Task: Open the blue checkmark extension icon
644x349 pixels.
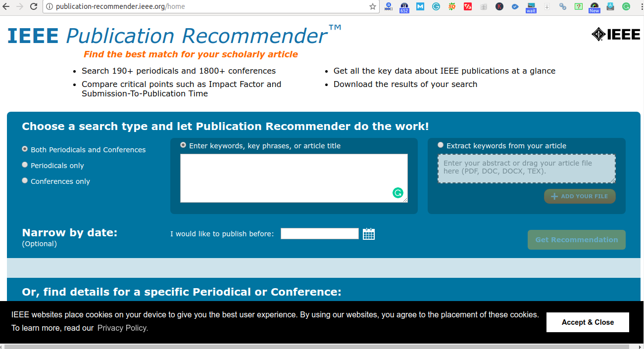Action: (x=515, y=6)
